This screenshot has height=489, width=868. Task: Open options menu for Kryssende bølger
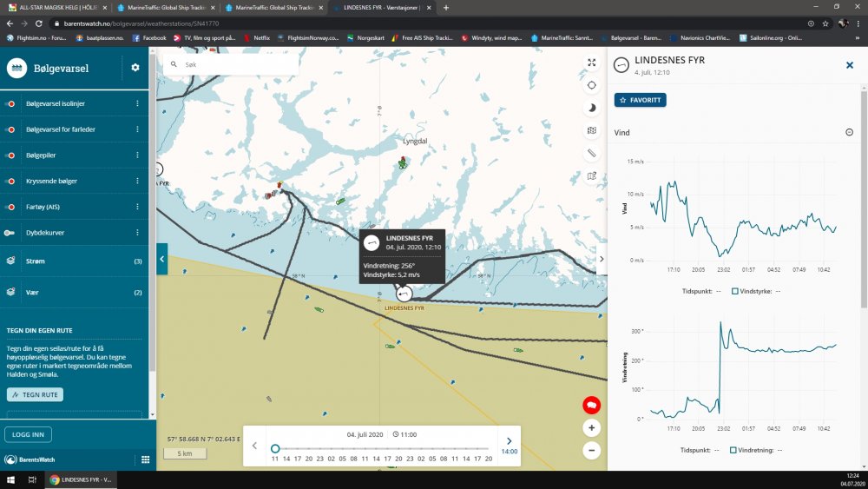137,181
